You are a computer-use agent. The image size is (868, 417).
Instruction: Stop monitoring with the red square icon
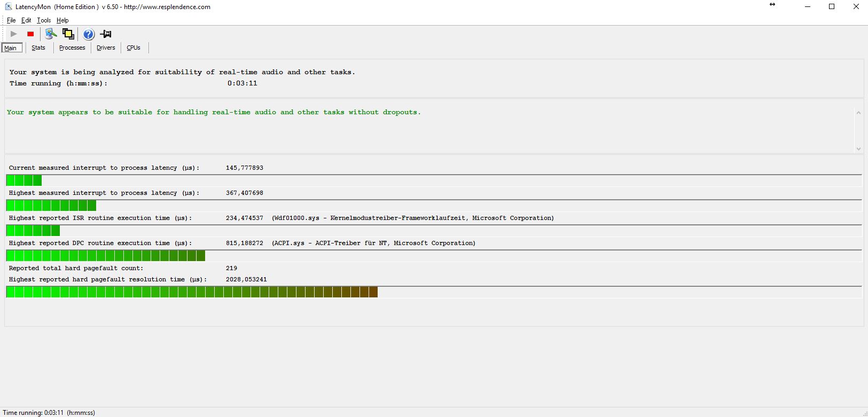click(30, 34)
